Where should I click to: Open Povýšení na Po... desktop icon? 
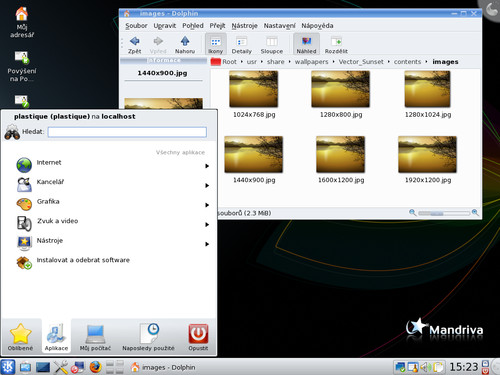pyautogui.click(x=22, y=66)
